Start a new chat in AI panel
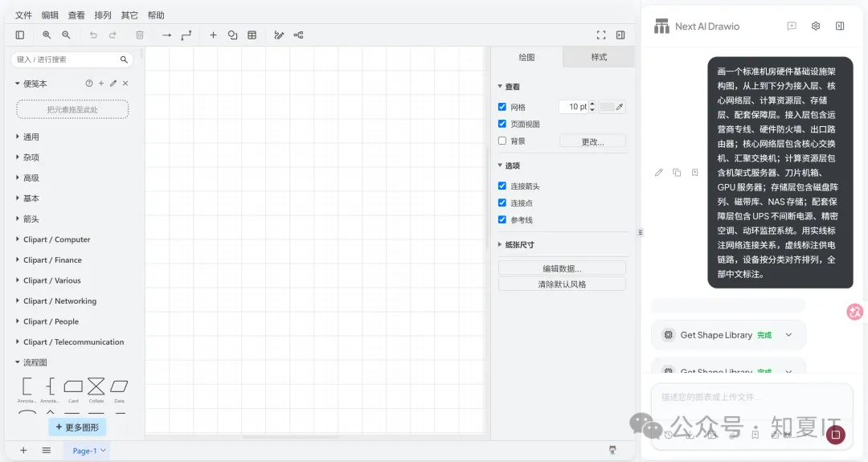 click(x=792, y=26)
